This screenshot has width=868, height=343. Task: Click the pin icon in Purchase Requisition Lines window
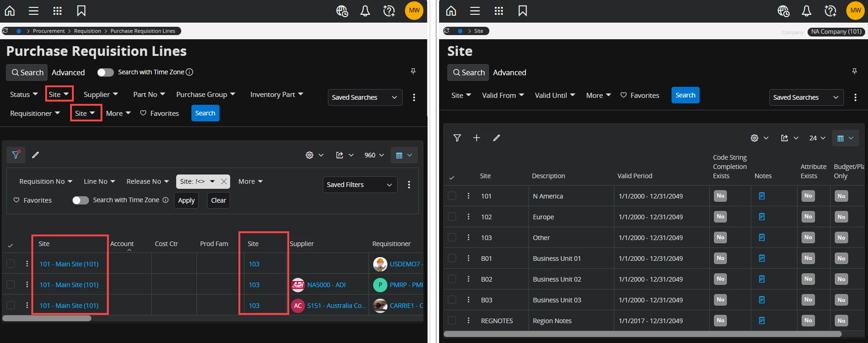click(x=413, y=71)
